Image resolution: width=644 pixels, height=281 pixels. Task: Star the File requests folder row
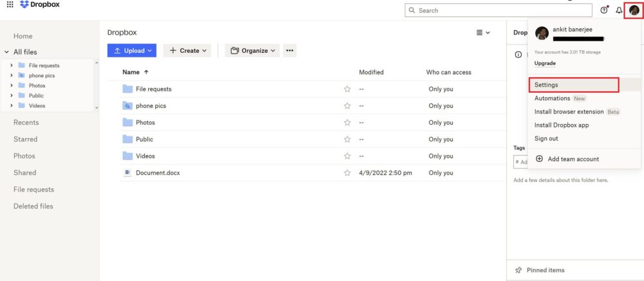pyautogui.click(x=347, y=89)
